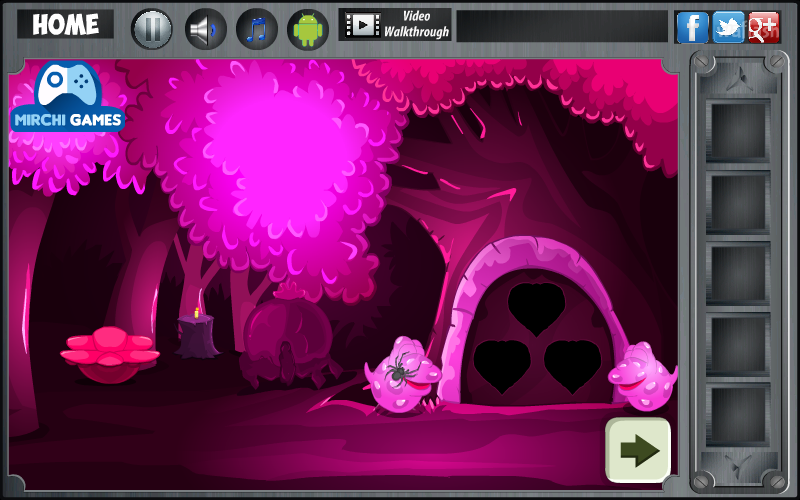This screenshot has height=500, width=800.
Task: Click the dark message bar at top
Action: tap(562, 26)
